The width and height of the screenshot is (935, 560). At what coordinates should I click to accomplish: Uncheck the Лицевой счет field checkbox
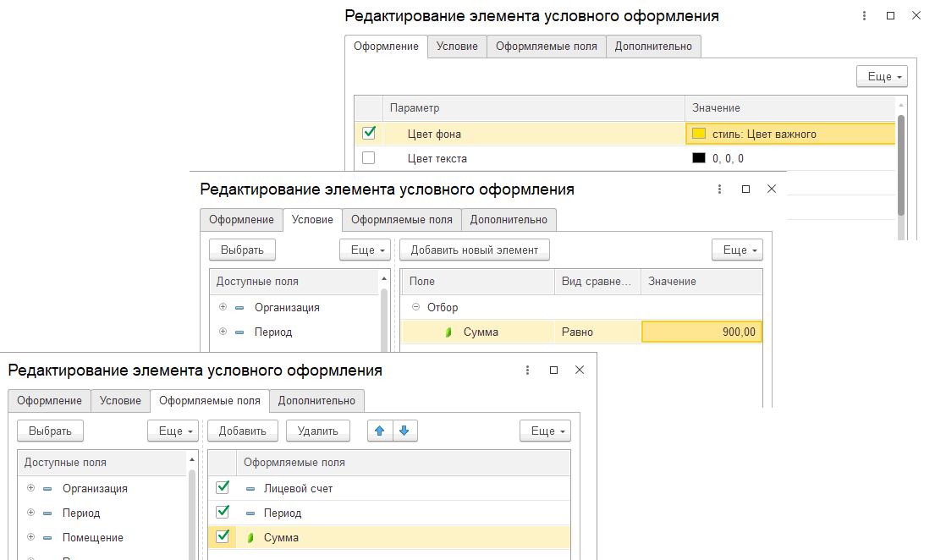(x=223, y=487)
